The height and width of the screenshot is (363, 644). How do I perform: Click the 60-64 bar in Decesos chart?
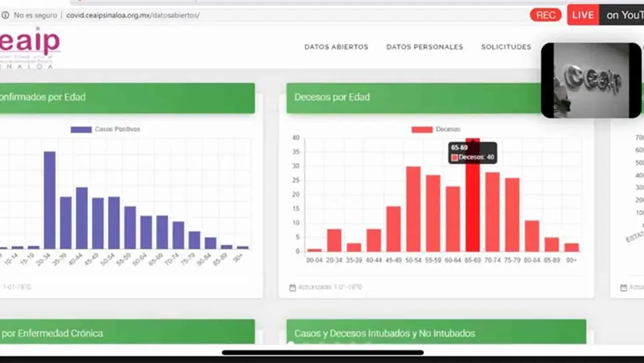point(453,219)
